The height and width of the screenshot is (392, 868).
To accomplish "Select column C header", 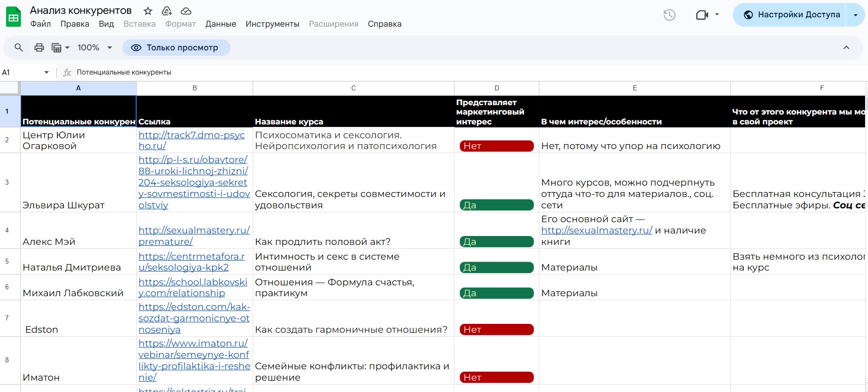I will pos(353,88).
